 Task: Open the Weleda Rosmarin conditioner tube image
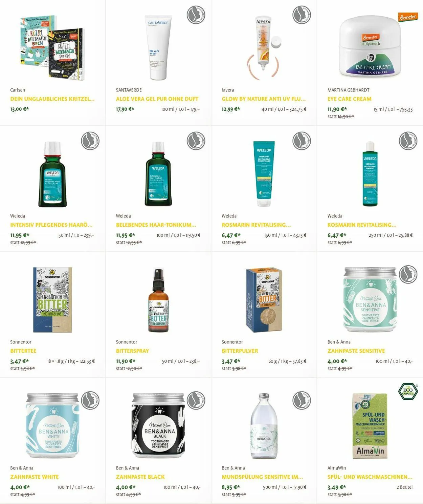pos(264,174)
